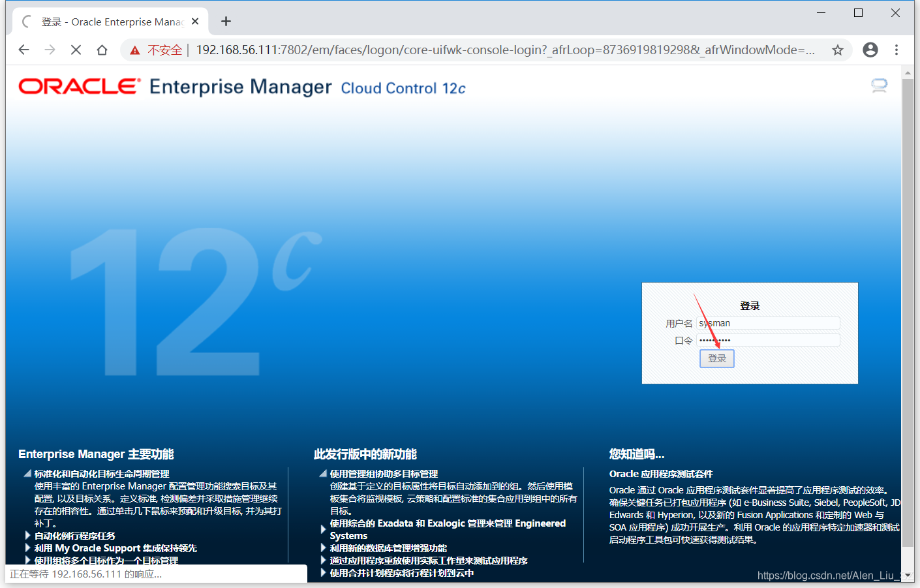Image resolution: width=920 pixels, height=588 pixels.
Task: Maximize the browser window
Action: coord(859,13)
